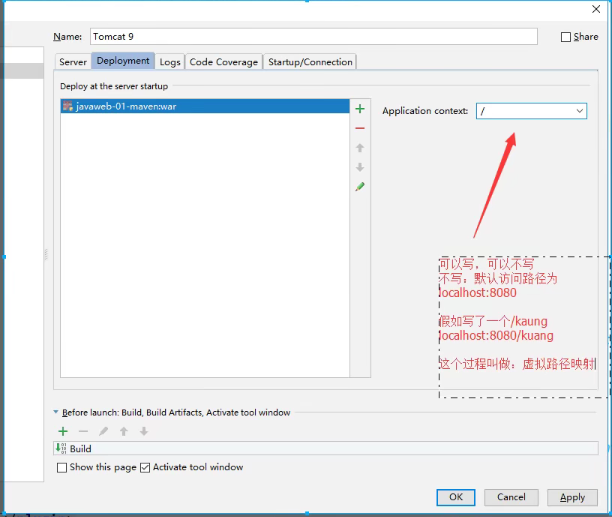Click the Name field containing Tomcat 9

tap(314, 37)
